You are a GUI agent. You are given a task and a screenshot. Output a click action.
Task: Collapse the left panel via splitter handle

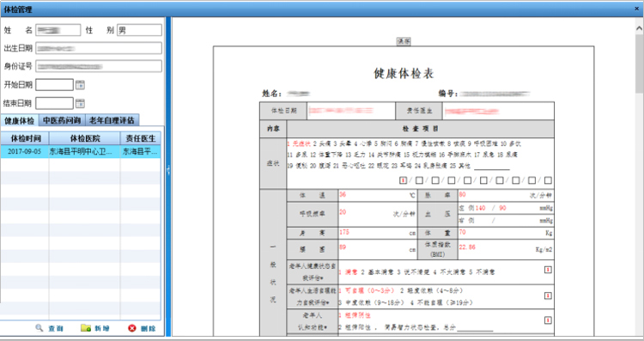tap(168, 170)
